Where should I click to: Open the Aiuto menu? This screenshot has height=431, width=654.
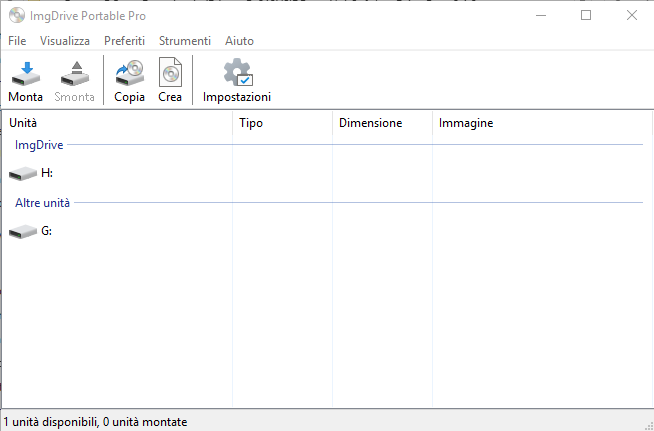(x=239, y=41)
